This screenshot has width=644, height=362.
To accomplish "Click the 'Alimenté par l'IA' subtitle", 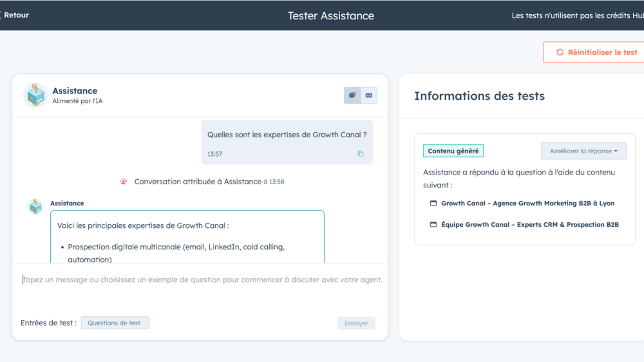I will [x=77, y=101].
